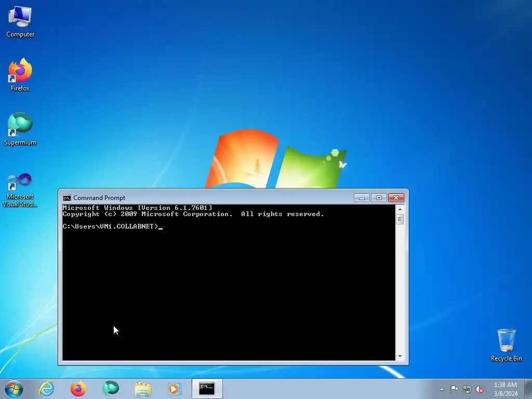Launch Firefox from the taskbar
Screen dimensions: 532x399
(x=78, y=389)
